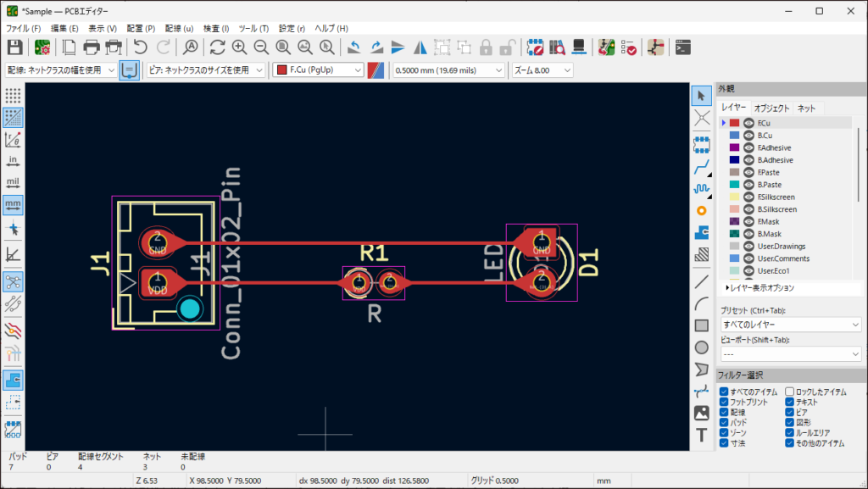Click the F.Silkscreen layer color swatch
This screenshot has height=489, width=868.
(x=734, y=197)
